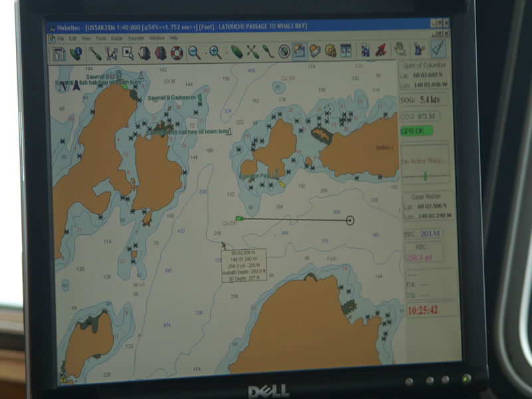Screen dimensions: 532x399
Task: Toggle the highlighted chart display icon
Action: point(300,51)
